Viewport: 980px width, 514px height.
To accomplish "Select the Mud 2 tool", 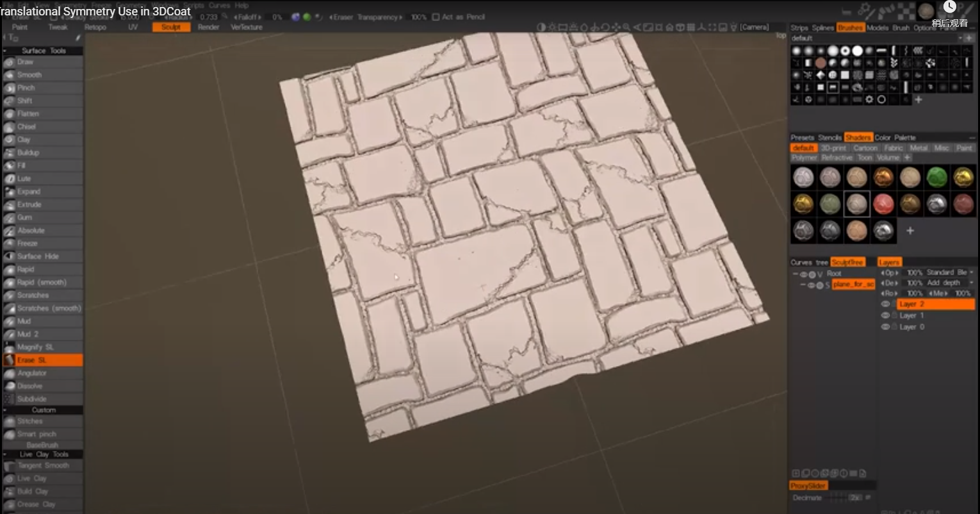I will coord(42,334).
